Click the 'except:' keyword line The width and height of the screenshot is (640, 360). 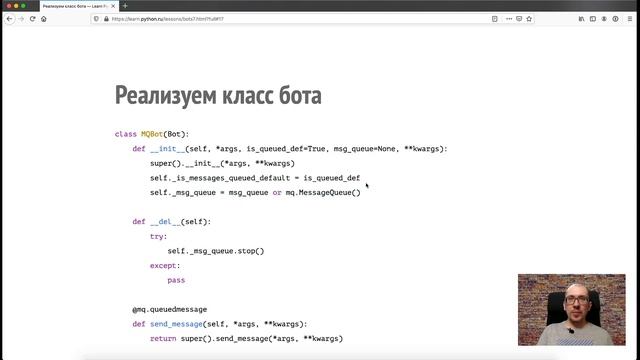click(x=165, y=266)
